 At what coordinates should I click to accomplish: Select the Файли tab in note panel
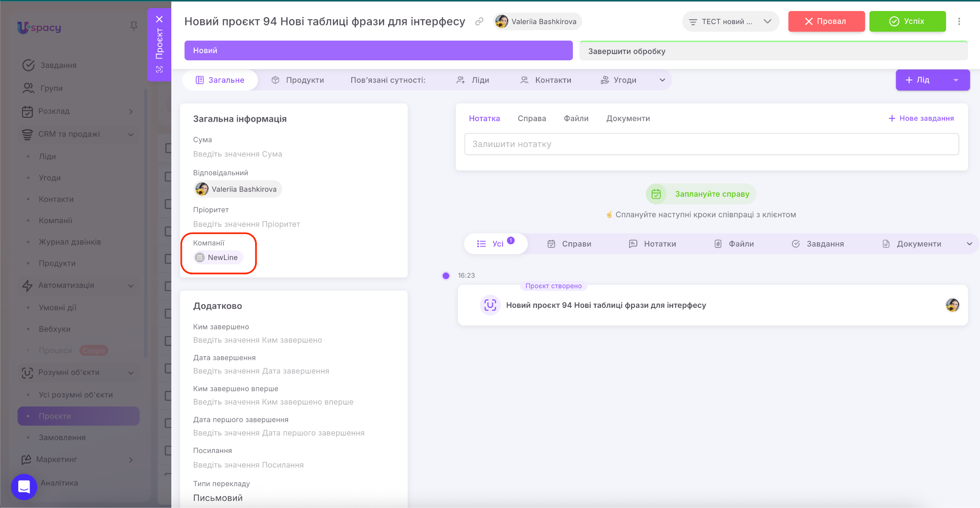tap(576, 118)
